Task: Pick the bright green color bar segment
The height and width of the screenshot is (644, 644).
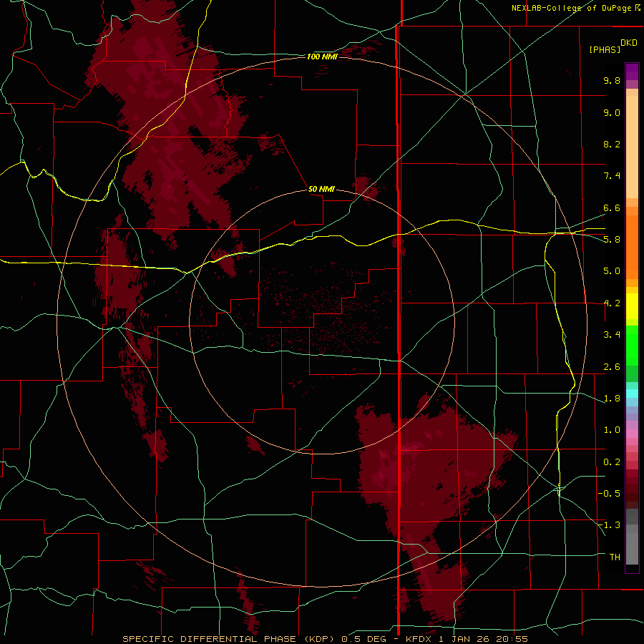Action: click(632, 345)
